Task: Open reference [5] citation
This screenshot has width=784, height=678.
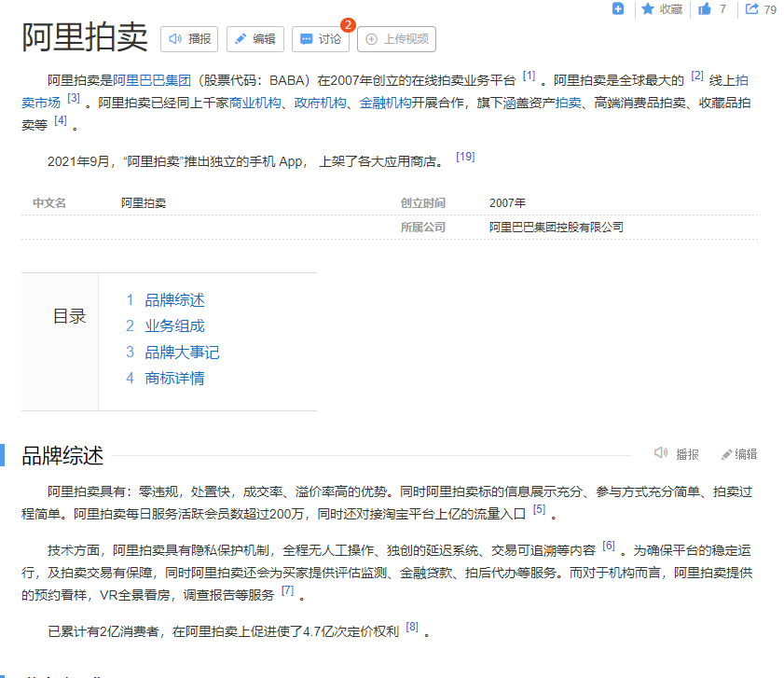Action: [539, 509]
